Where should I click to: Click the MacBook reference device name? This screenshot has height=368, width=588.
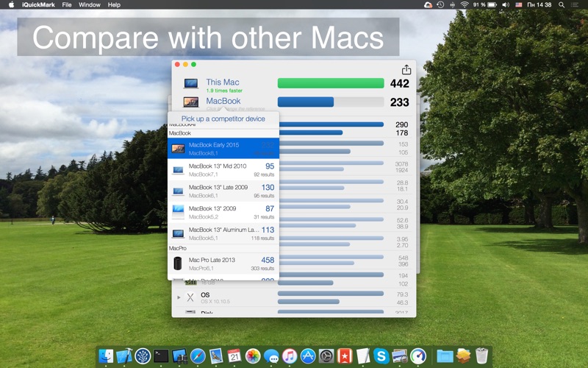point(223,101)
